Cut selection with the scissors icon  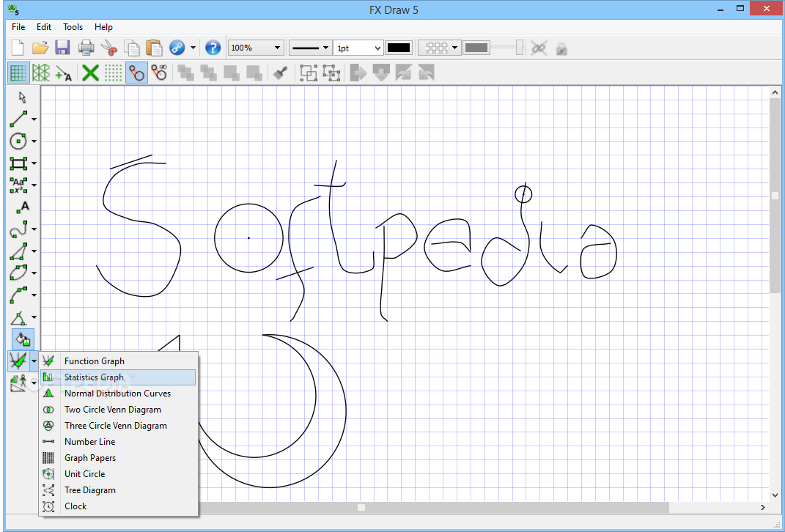click(108, 48)
